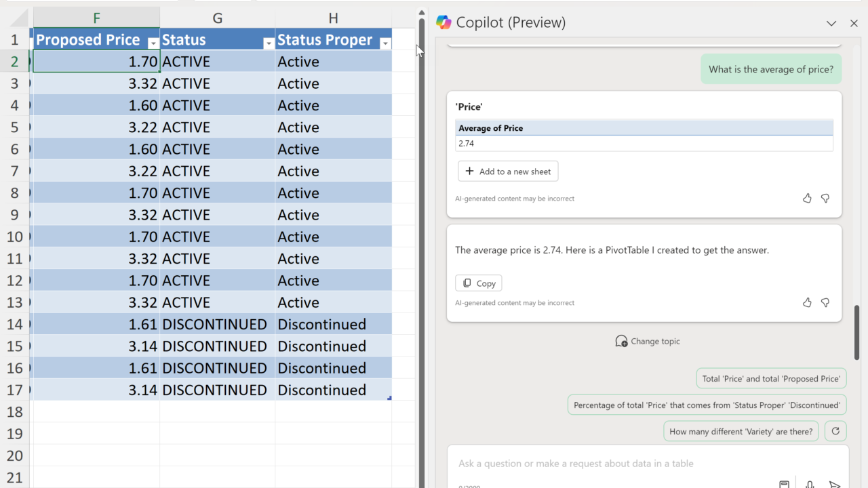The image size is (868, 488).
Task: Thumbs down the 'Price' PivotTable answer card
Action: pos(825,199)
